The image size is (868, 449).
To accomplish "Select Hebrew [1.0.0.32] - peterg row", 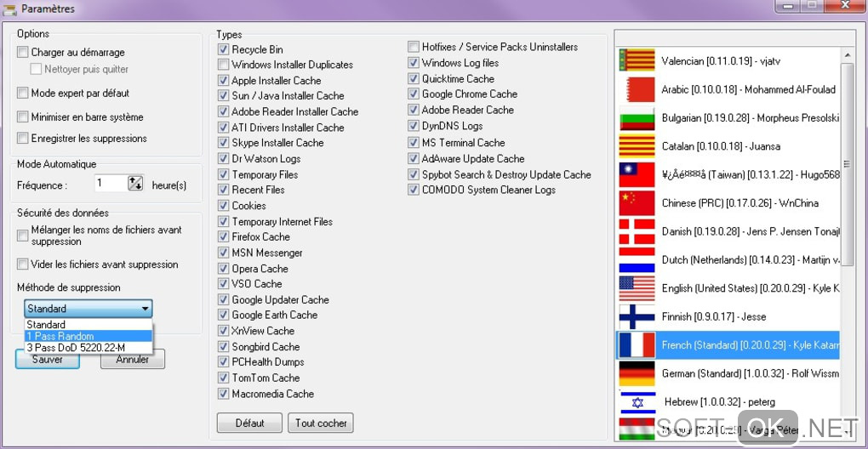I will pos(728,402).
